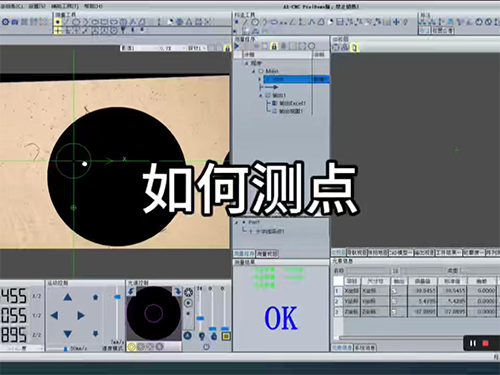Rotate light left with top-left arrow icon

tap(131, 291)
